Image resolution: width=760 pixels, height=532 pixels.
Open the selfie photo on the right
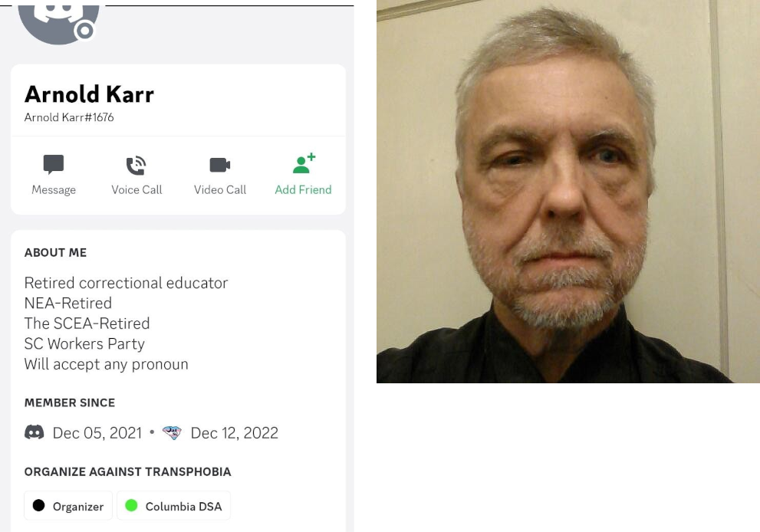pos(568,192)
